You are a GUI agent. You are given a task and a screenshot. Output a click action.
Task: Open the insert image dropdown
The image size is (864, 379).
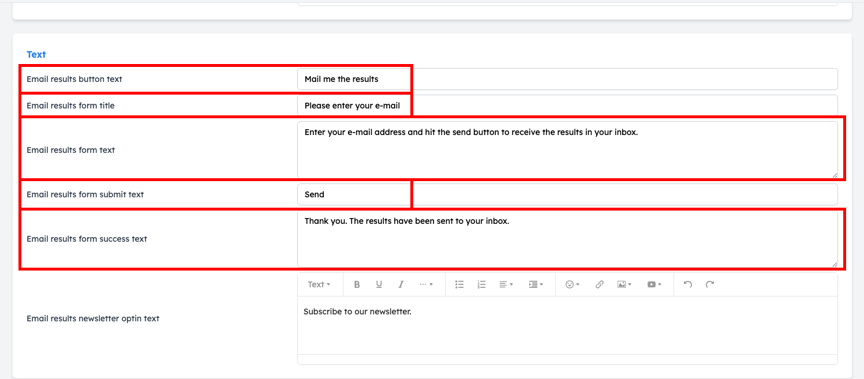624,284
